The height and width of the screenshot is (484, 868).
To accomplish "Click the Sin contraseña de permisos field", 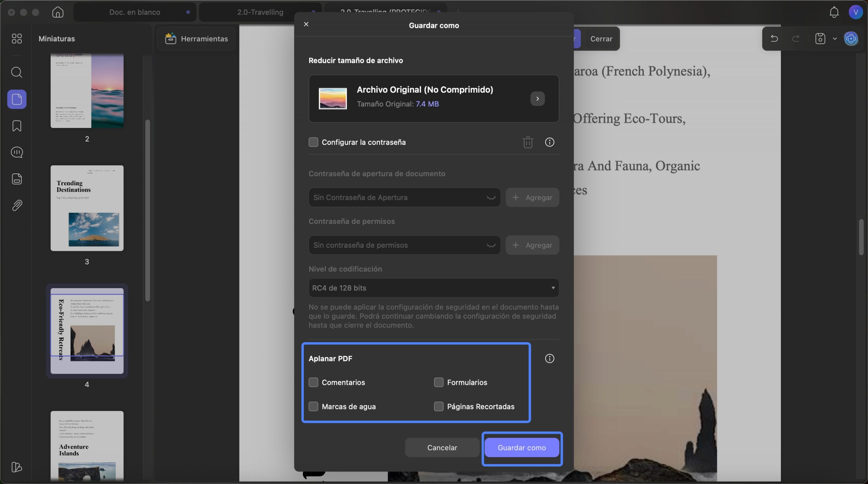I will click(404, 245).
